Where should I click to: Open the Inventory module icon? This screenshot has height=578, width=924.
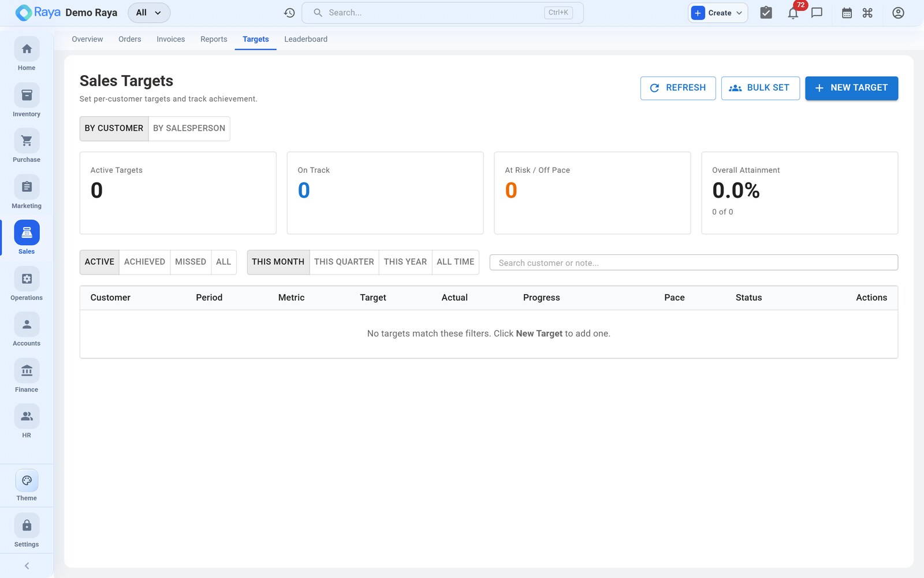click(x=27, y=95)
